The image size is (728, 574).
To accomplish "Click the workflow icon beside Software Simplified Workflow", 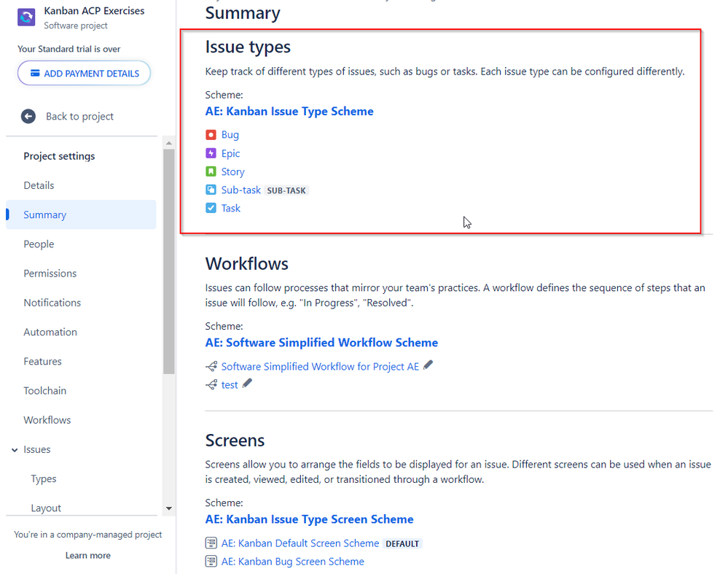I will click(211, 366).
